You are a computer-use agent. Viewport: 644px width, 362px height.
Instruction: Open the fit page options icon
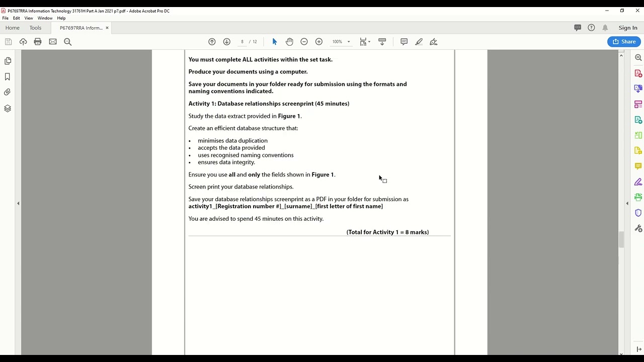click(x=363, y=42)
